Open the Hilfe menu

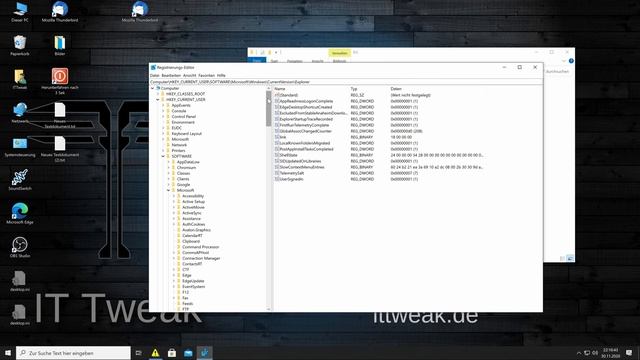(221, 76)
